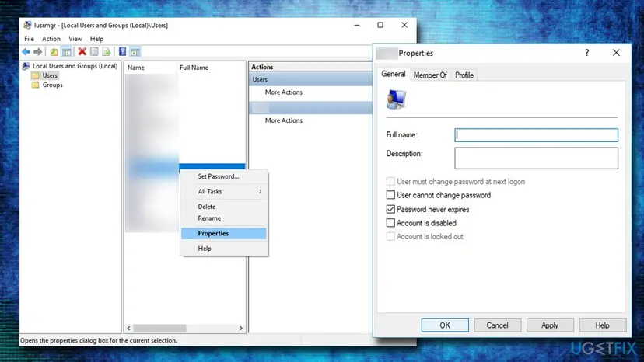The height and width of the screenshot is (362, 644).
Task: Switch to the Profile tab
Action: point(464,75)
